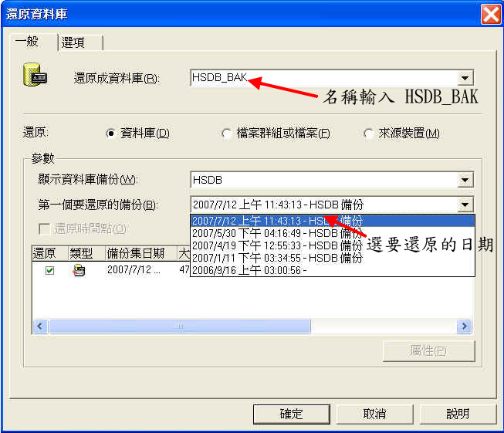Choose the 檔案群組或檔案(F) radio option

[x=227, y=133]
